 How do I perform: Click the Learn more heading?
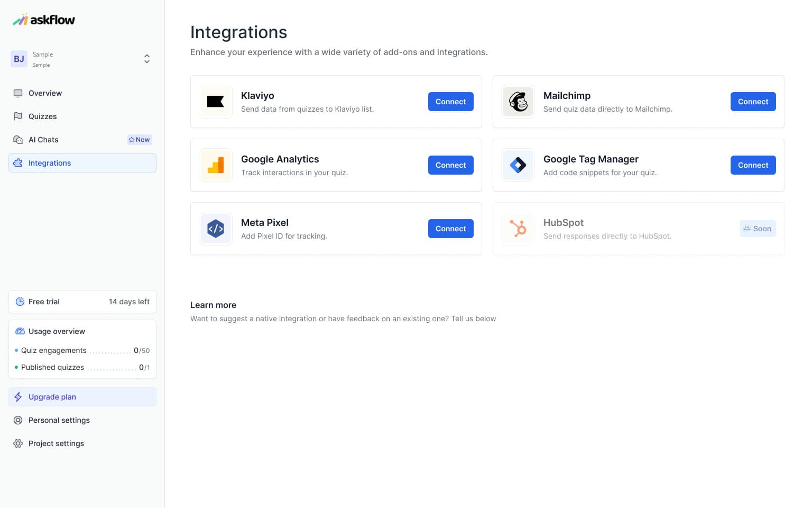coord(213,305)
